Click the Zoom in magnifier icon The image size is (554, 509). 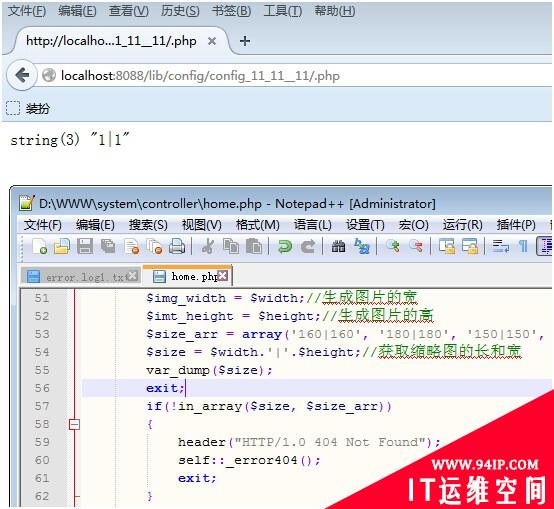click(x=393, y=246)
